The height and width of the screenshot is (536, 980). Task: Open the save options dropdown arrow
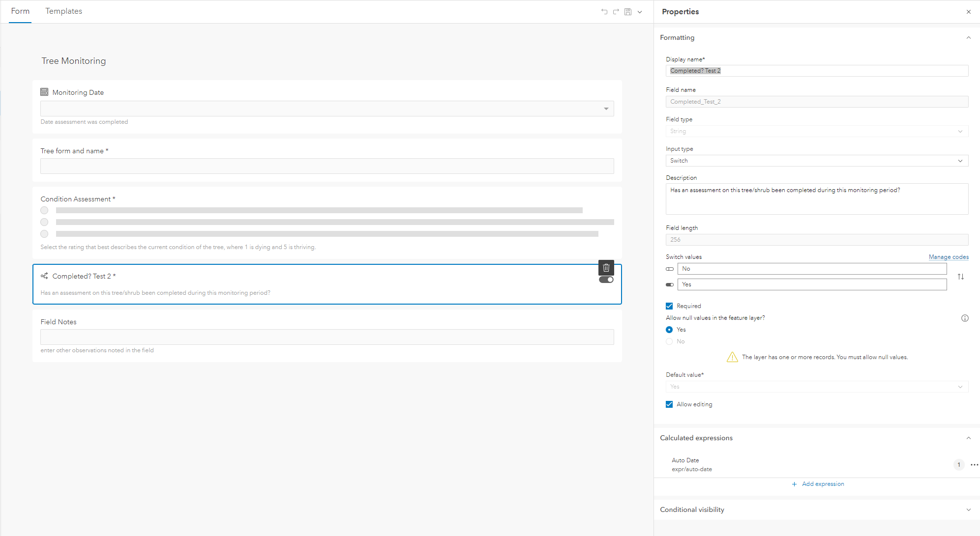coord(640,12)
